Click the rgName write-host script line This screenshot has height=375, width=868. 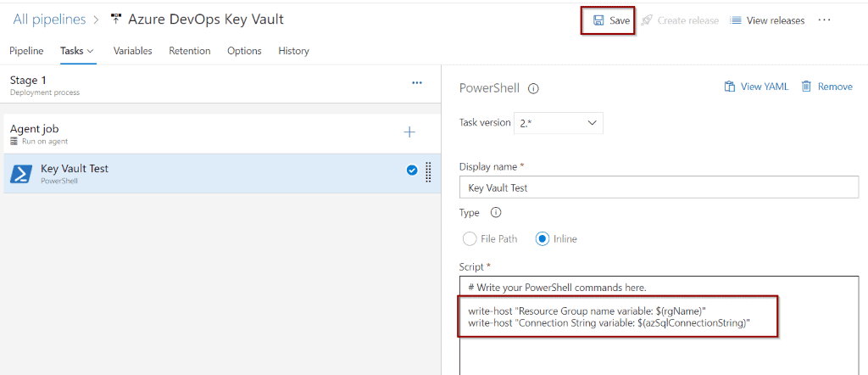pos(587,312)
